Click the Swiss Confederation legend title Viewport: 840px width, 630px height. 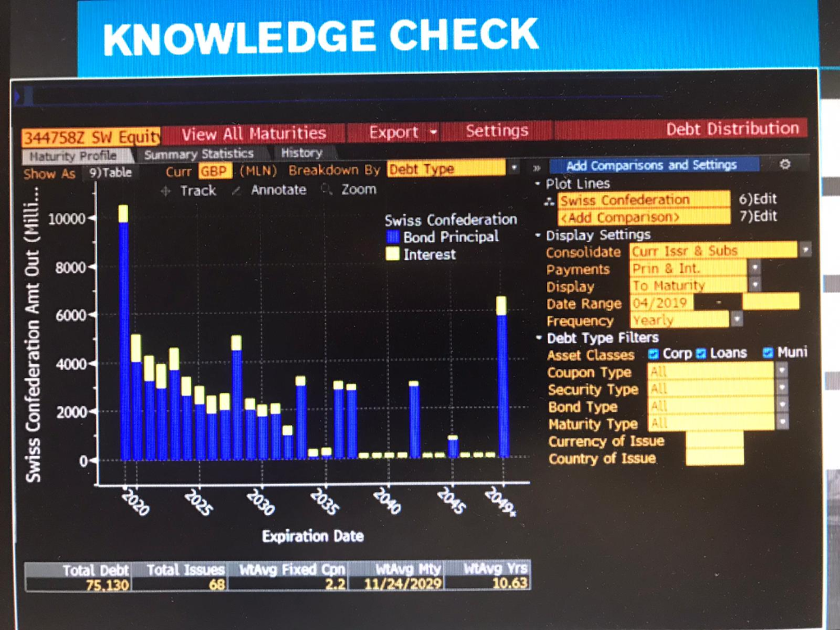coord(450,220)
